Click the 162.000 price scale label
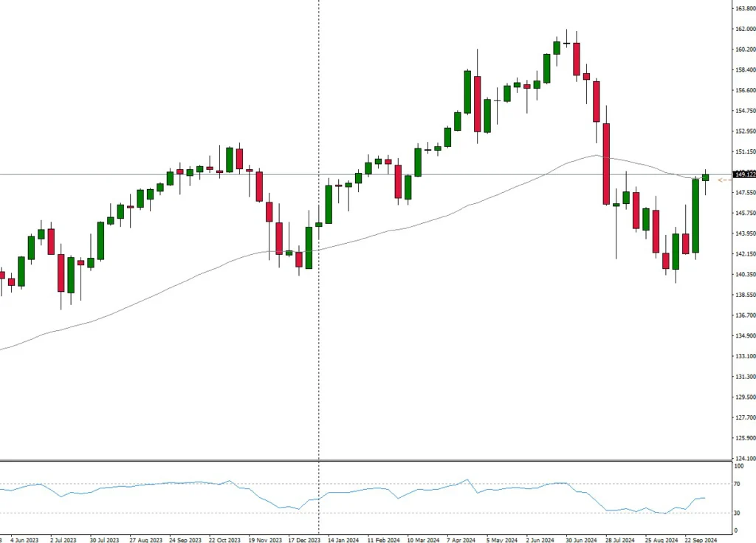This screenshot has height=543, width=756. [x=740, y=29]
